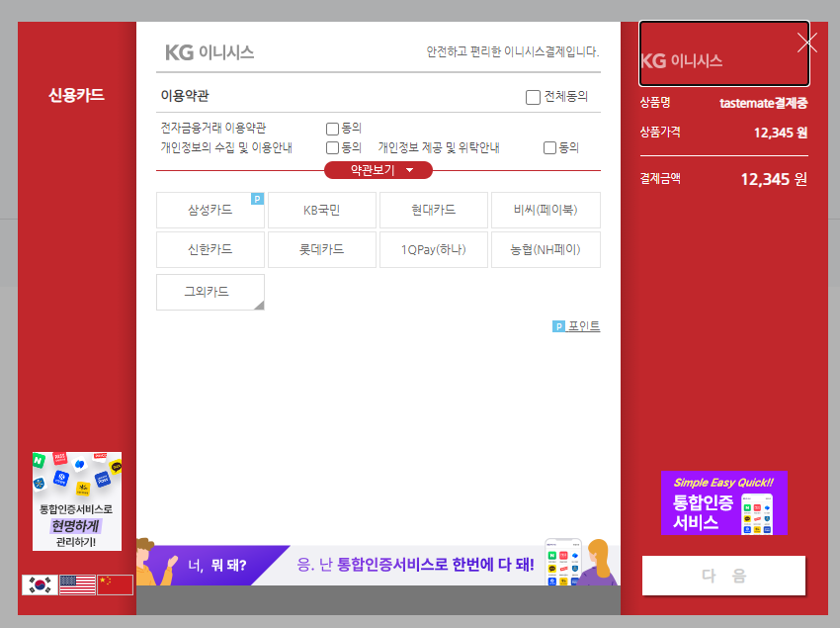Tick 동의 for 개인정보 제공 및 위탁안내
840x628 pixels.
point(549,148)
